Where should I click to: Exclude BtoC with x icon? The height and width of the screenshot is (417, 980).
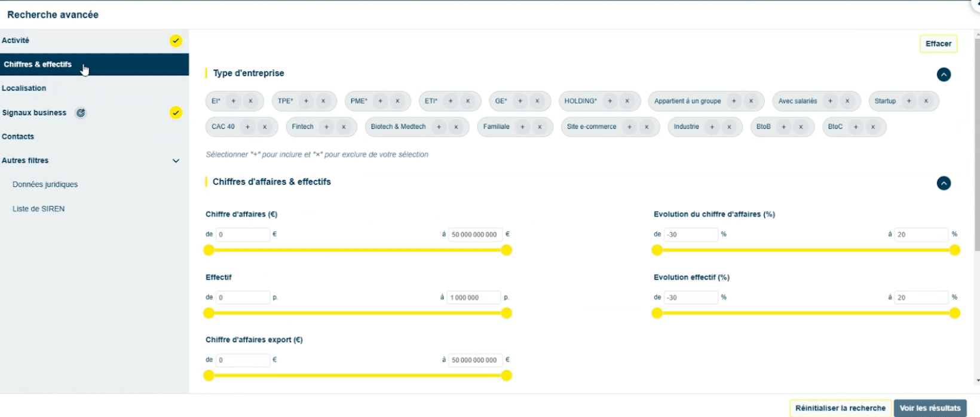(x=873, y=127)
